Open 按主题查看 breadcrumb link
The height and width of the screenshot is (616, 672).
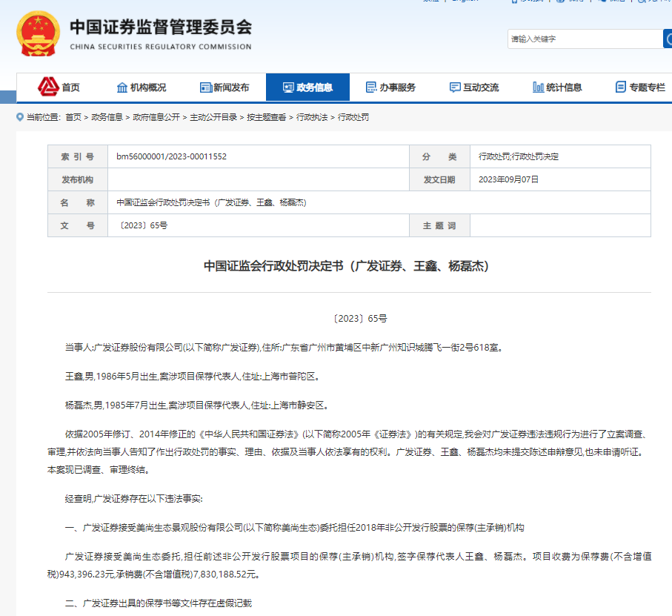tap(267, 117)
